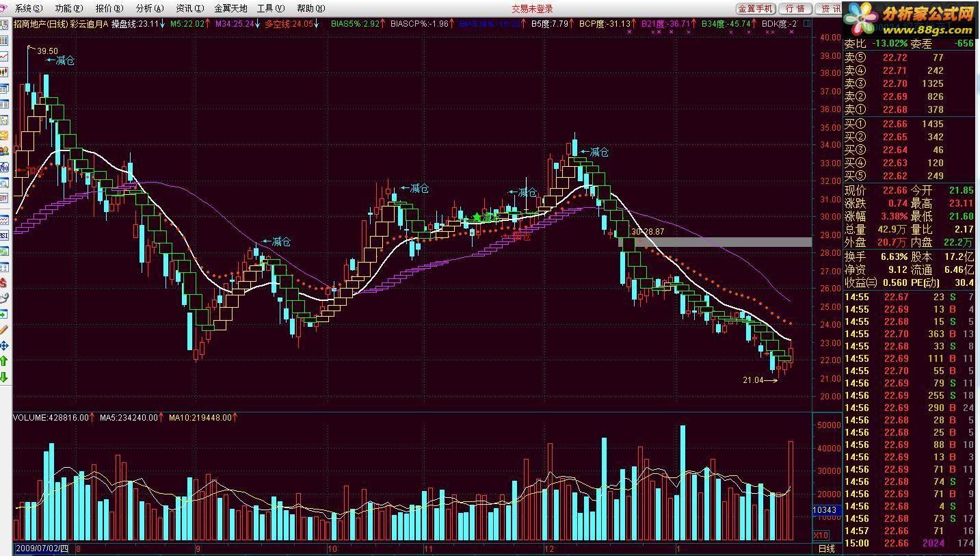The image size is (980, 556).
Task: Click the 21.04 low price marker
Action: pyautogui.click(x=752, y=380)
